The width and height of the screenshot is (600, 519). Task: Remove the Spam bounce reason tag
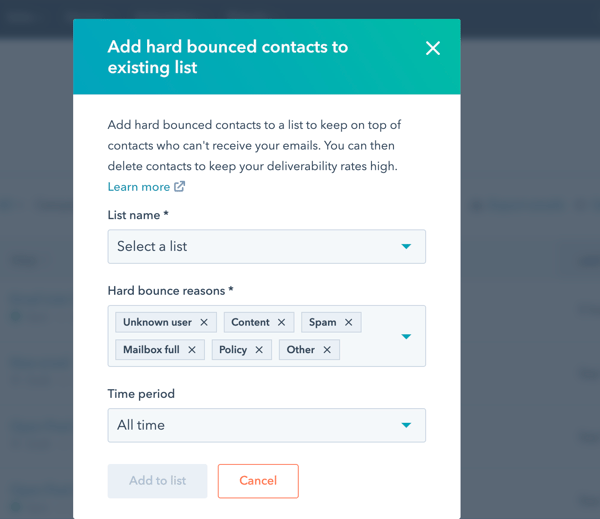pos(349,322)
